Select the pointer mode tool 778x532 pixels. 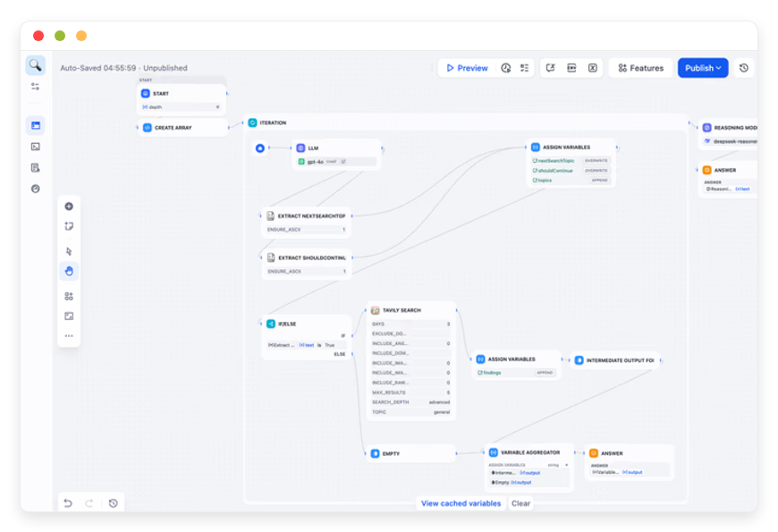point(69,251)
